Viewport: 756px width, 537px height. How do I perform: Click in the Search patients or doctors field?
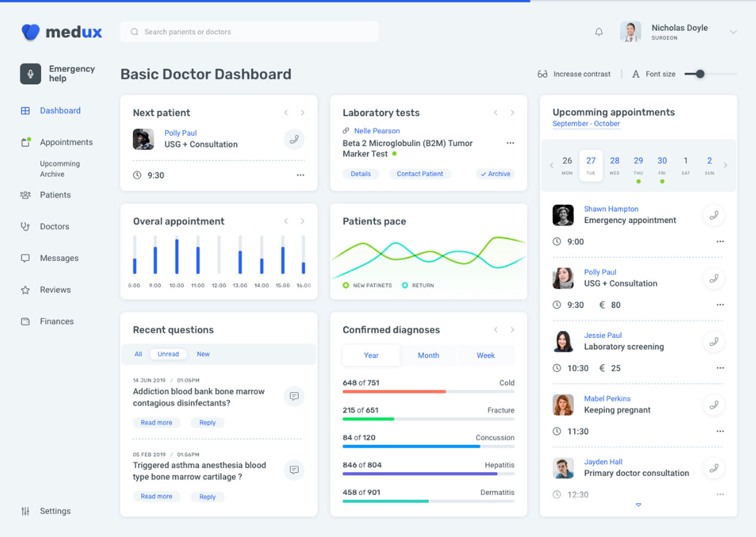[x=249, y=32]
